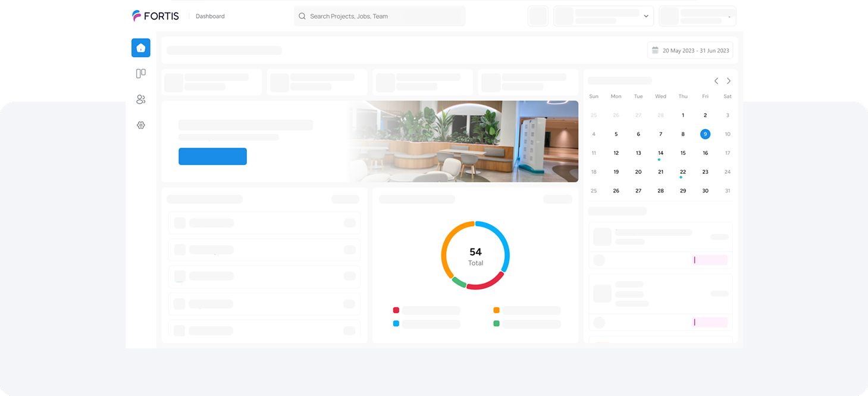Viewport: 868px width, 396px height.
Task: Expand the header dropdown chevron
Action: click(646, 16)
